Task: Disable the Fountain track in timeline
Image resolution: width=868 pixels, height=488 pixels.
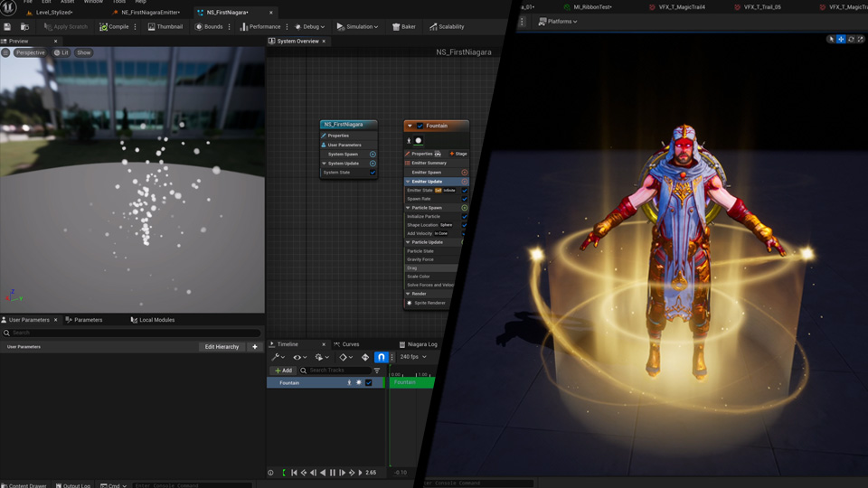Action: click(x=369, y=382)
